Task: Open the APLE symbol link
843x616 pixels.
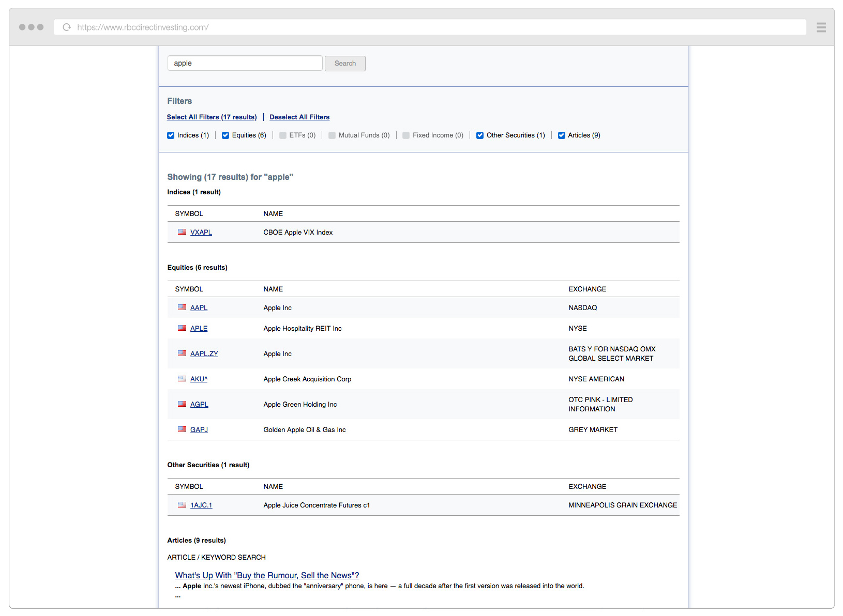Action: pos(199,329)
